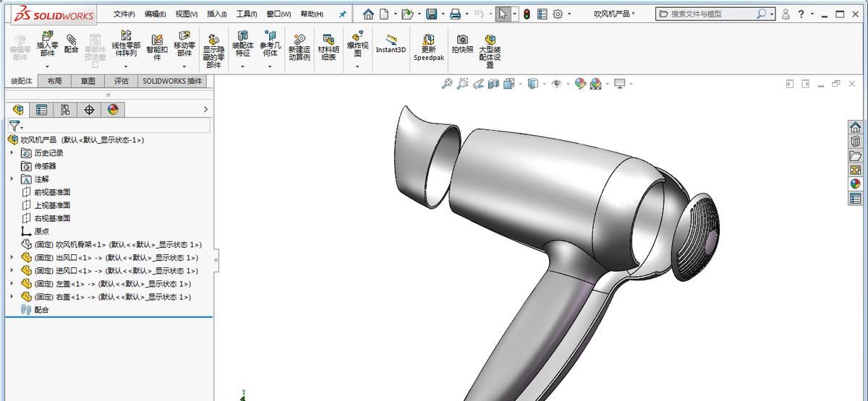Expand the 历史记录 (History) tree node
868x401 pixels.
point(12,153)
